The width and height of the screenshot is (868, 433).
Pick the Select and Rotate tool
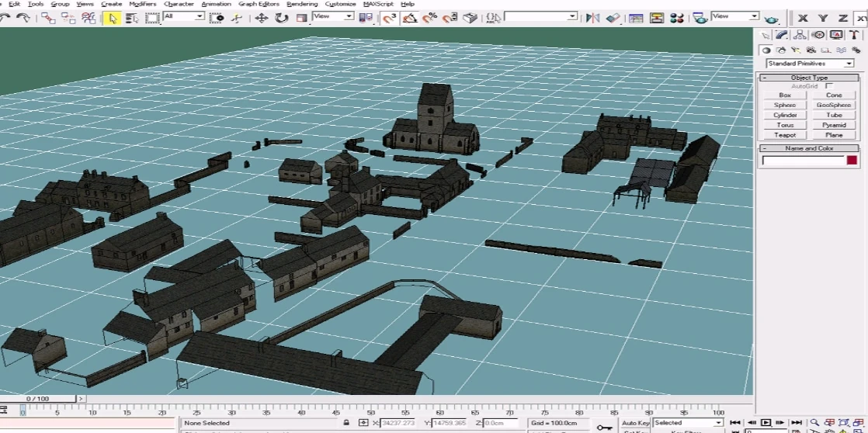click(x=281, y=18)
